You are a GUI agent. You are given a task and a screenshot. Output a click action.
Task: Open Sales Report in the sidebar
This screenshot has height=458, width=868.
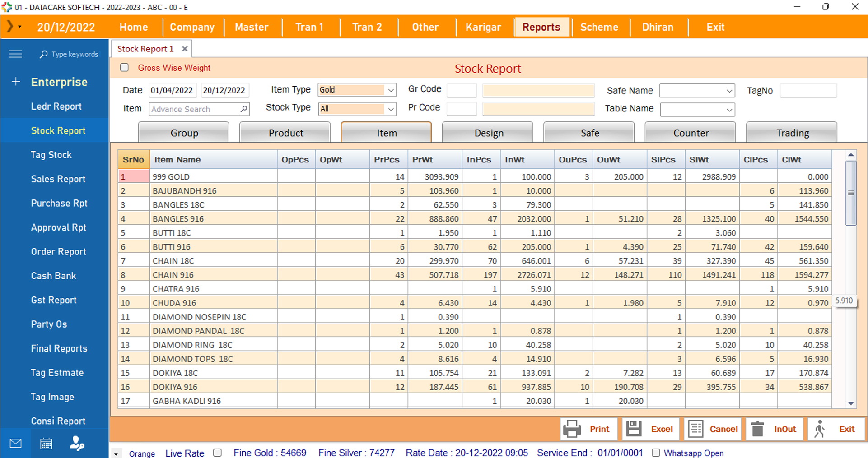point(58,179)
